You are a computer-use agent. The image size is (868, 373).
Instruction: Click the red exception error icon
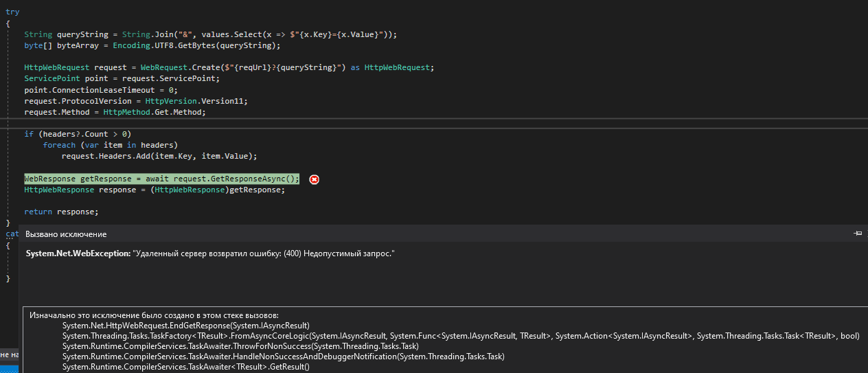(x=315, y=179)
